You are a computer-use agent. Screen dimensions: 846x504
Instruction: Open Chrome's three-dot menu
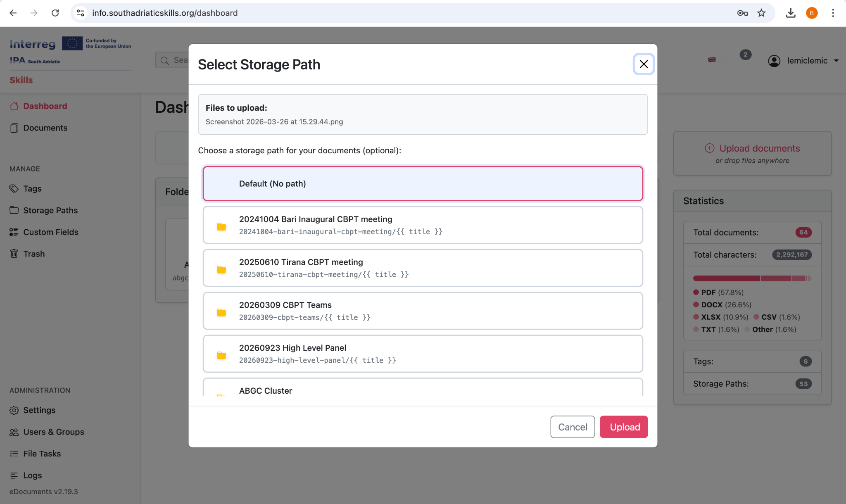833,13
